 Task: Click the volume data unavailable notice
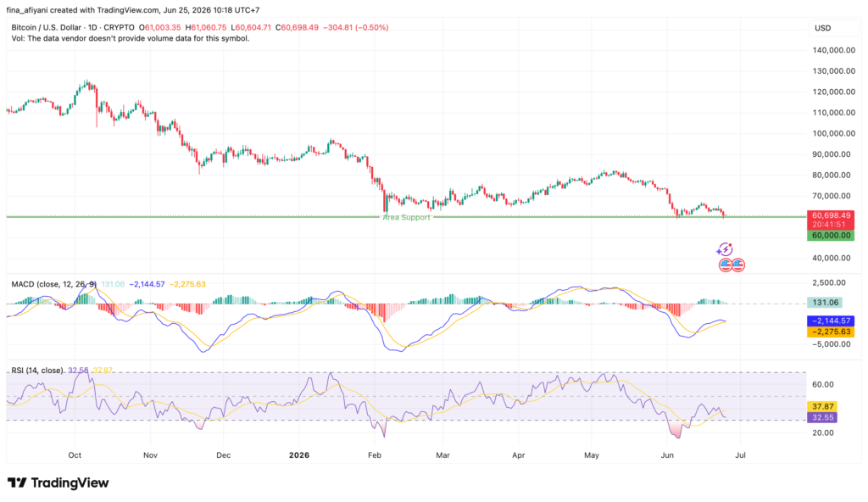click(x=130, y=38)
